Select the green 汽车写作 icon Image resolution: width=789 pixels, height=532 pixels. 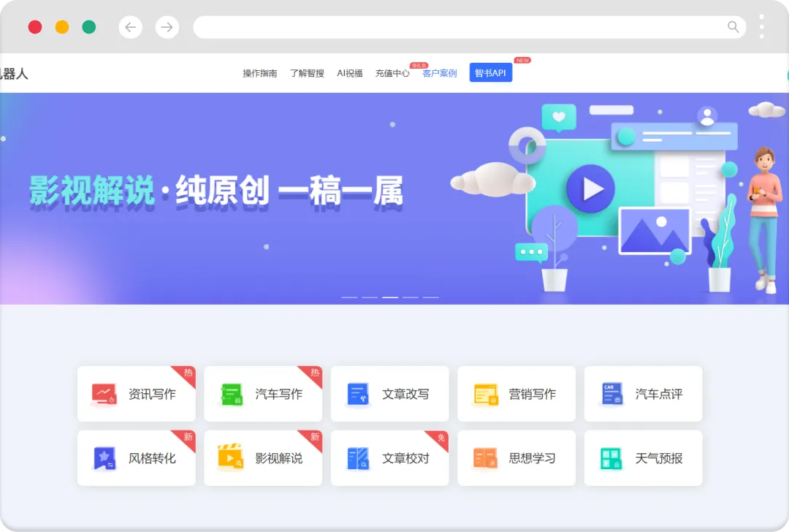232,395
